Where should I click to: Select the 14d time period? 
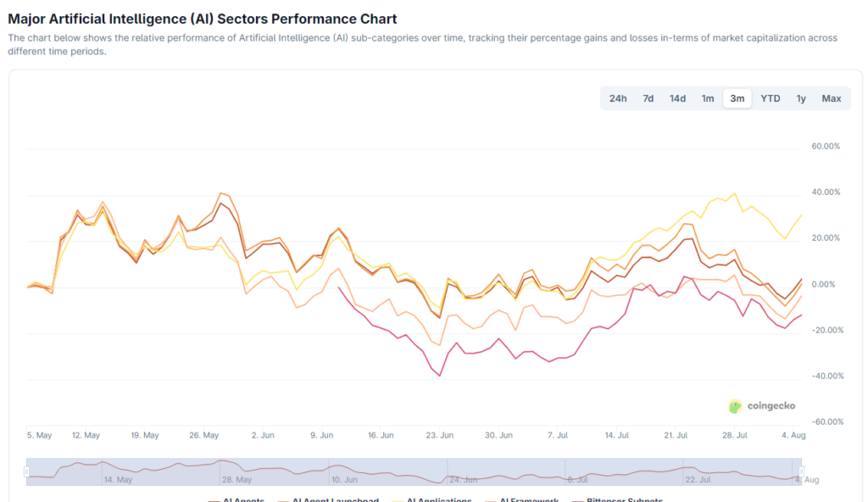(677, 98)
